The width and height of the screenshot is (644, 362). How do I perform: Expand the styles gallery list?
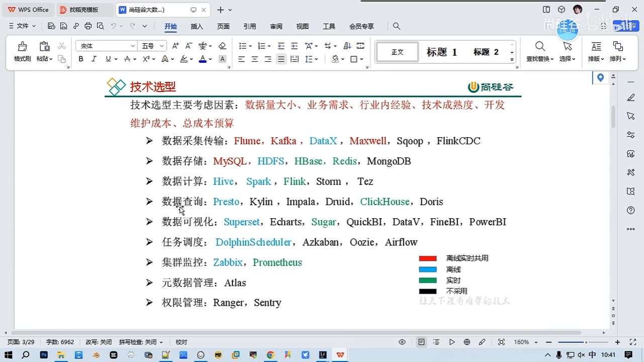[x=512, y=60]
